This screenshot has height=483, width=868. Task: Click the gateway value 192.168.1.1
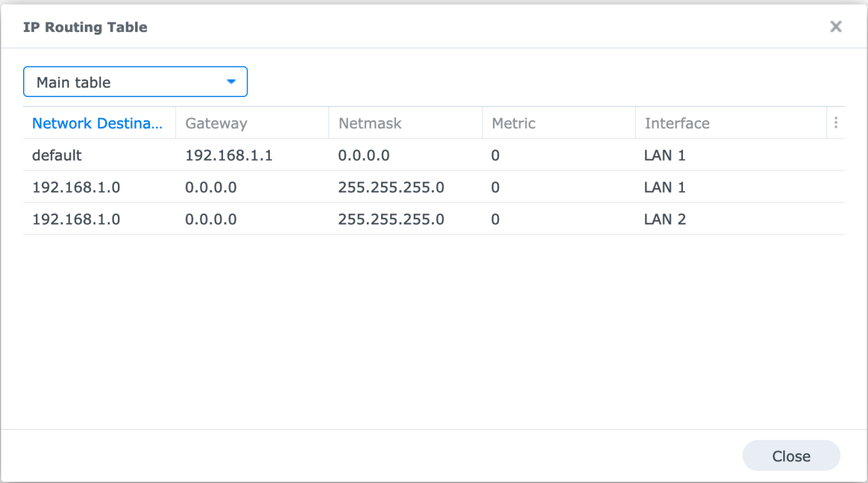click(x=229, y=155)
